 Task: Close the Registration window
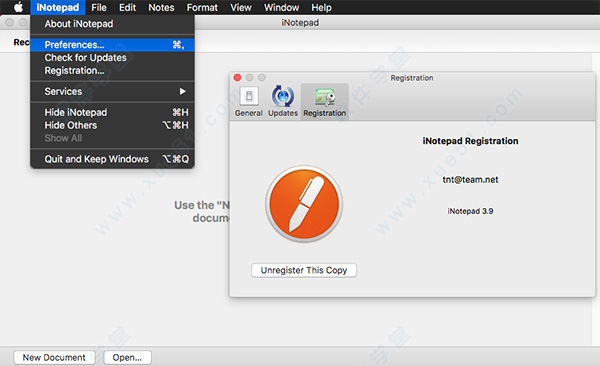pos(237,78)
